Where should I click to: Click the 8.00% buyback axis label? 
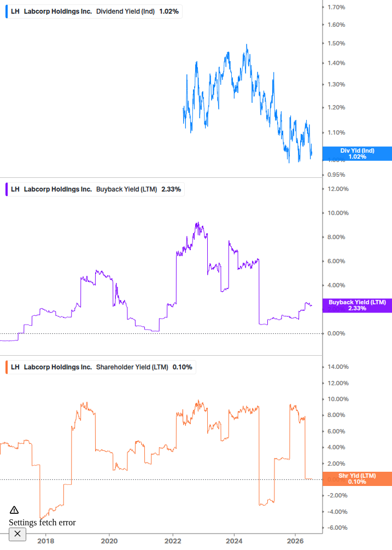(336, 237)
